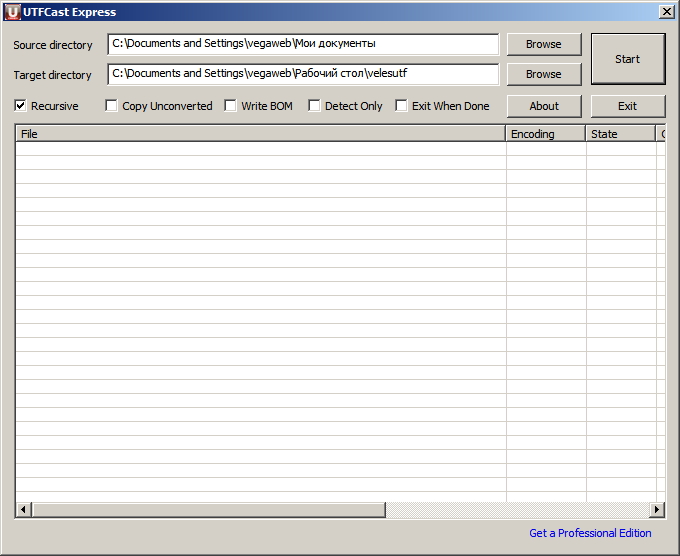Viewport: 680px width, 556px height.
Task: Close the UTFCast Express window
Action: (x=666, y=12)
